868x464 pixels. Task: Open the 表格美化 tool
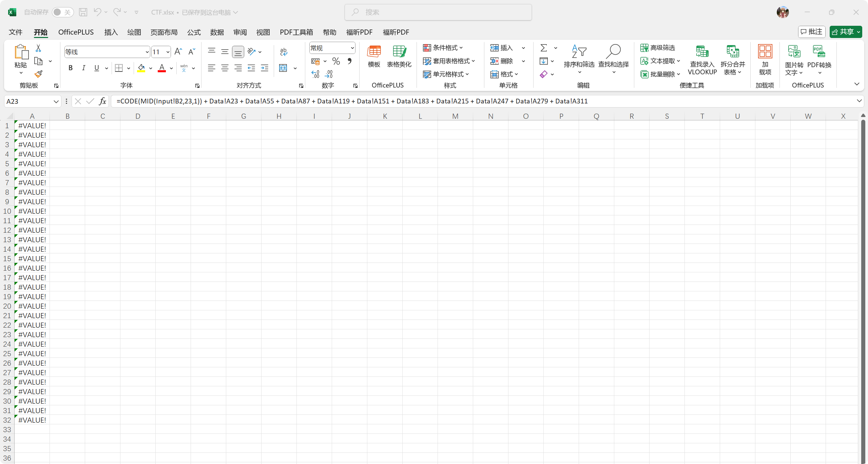(x=399, y=57)
